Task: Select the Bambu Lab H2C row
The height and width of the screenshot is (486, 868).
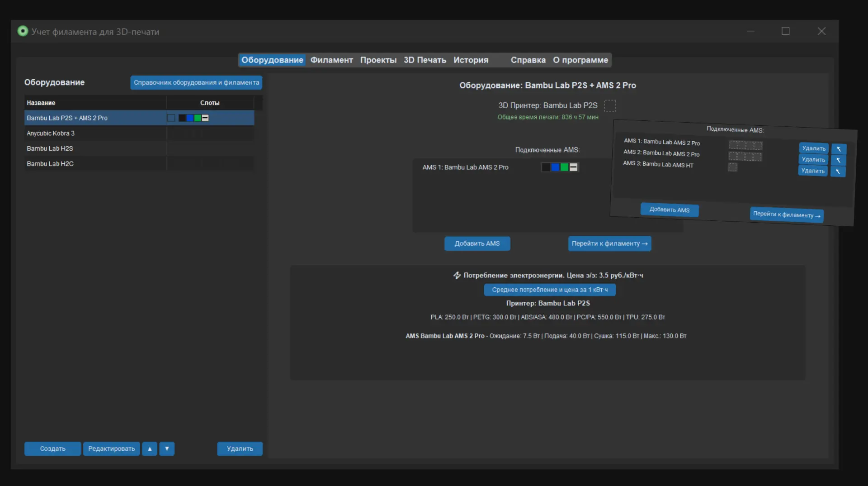Action: [x=139, y=163]
